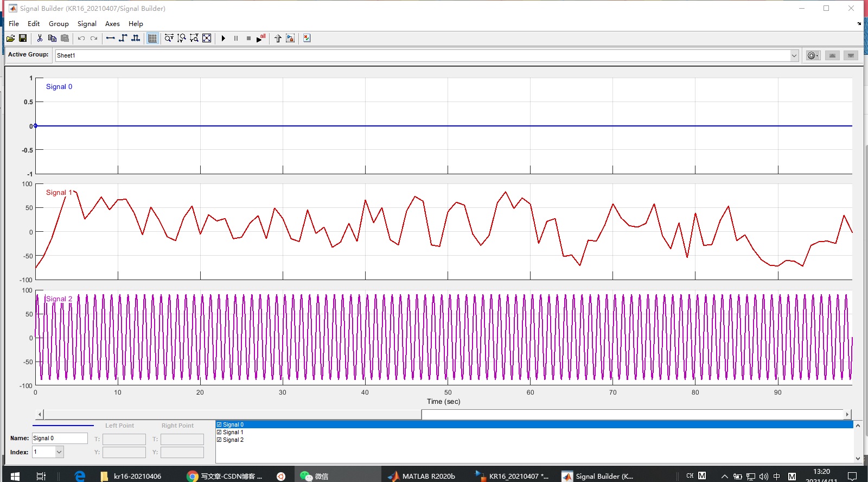The height and width of the screenshot is (482, 868).
Task: Add a constant signal from the toolbar
Action: (111, 38)
